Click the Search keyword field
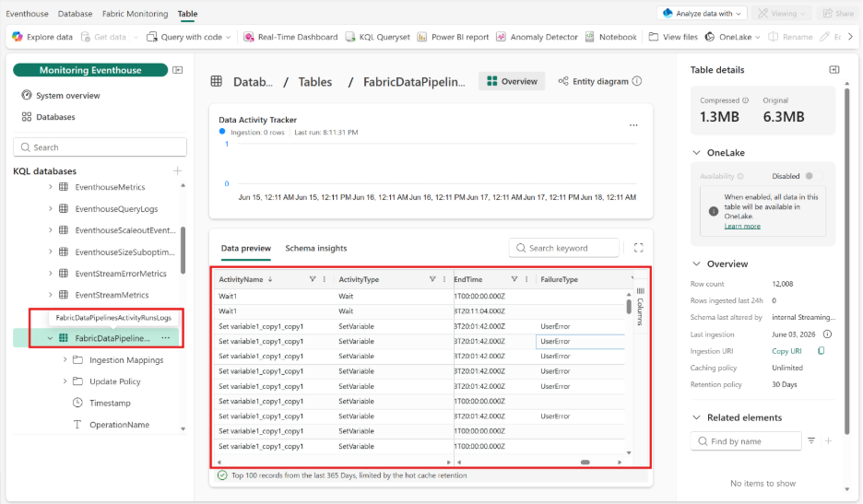This screenshot has width=863, height=504. pos(564,248)
